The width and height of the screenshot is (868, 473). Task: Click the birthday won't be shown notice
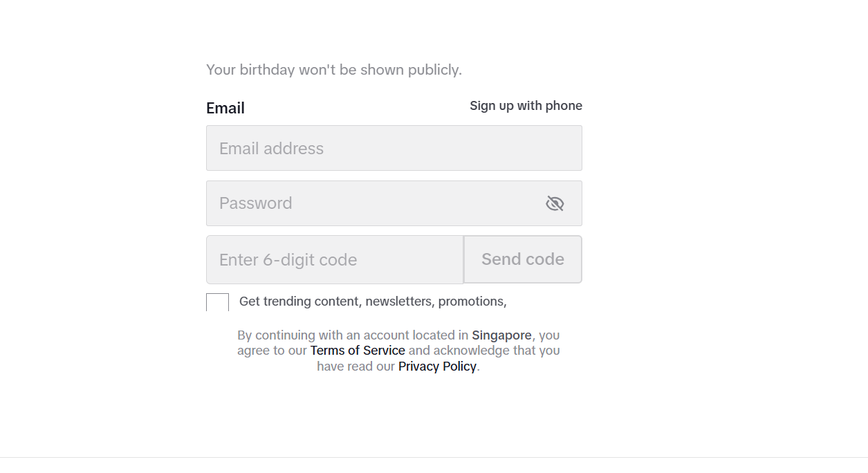334,70
